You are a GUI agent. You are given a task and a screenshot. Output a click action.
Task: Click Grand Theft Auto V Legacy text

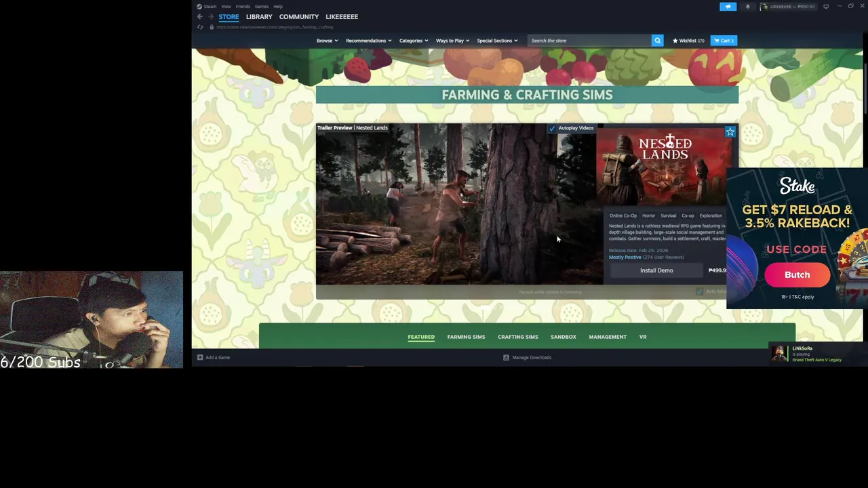(816, 360)
